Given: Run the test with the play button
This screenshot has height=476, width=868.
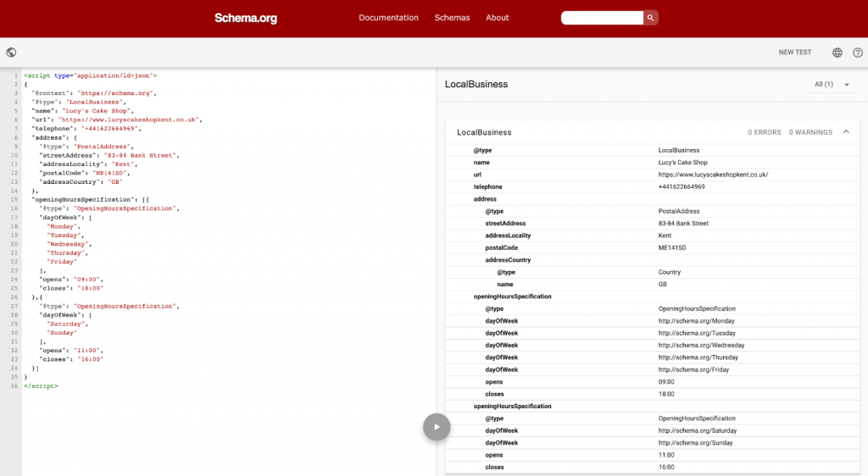Looking at the screenshot, I should (x=437, y=427).
